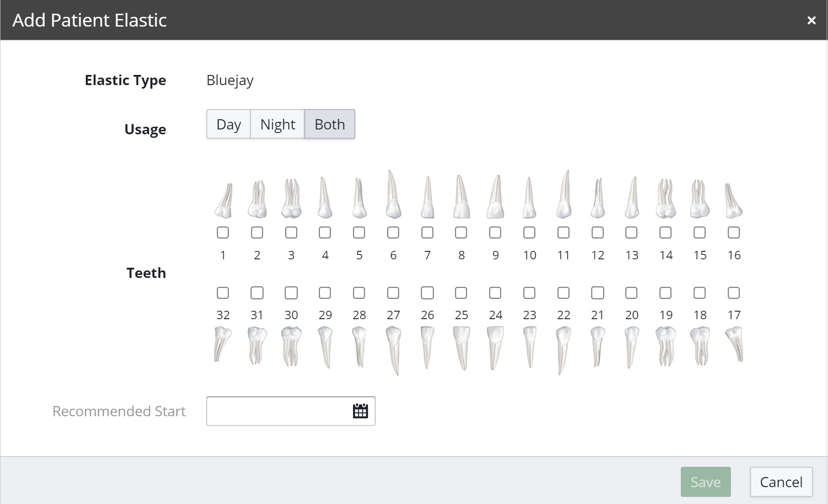Check the box for tooth 7
The image size is (828, 504).
(x=427, y=232)
